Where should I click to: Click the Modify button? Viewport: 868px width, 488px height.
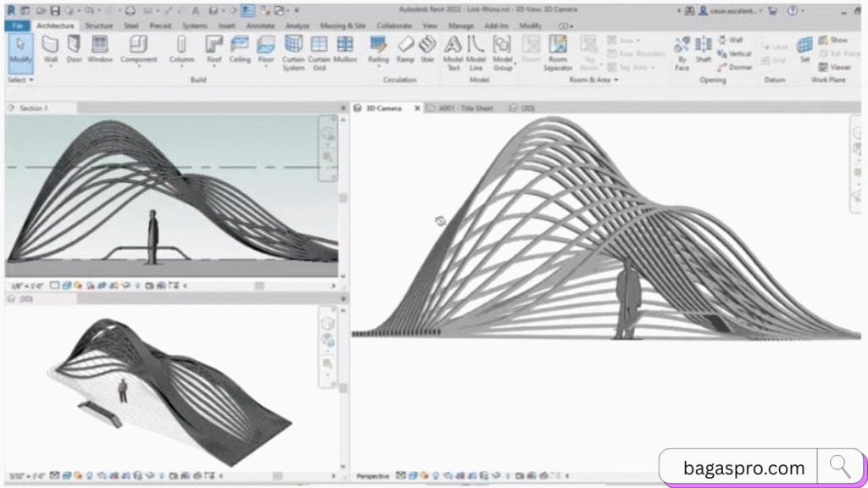click(x=21, y=53)
